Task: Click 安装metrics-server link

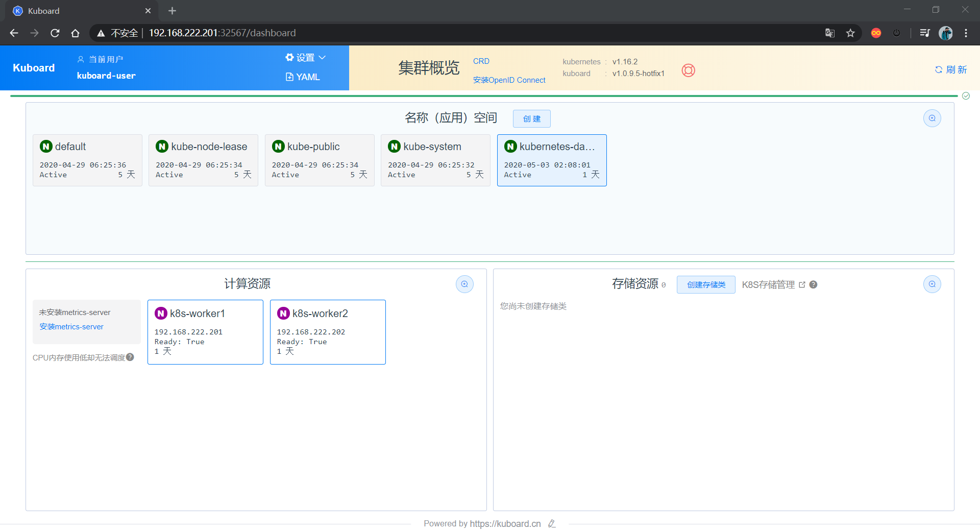Action: 71,327
